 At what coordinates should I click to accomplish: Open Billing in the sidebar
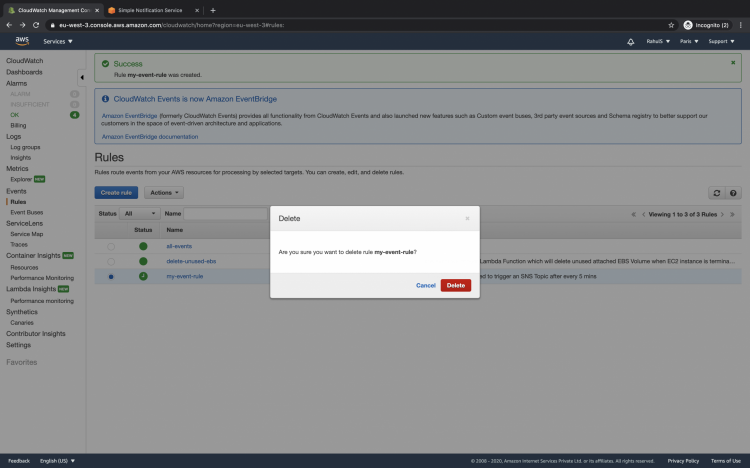[x=18, y=125]
